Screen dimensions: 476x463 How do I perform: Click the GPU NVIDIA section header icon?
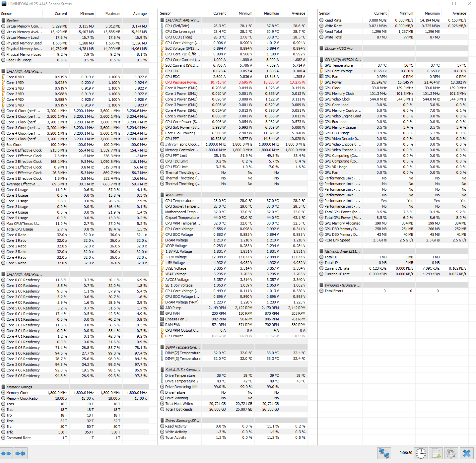pyautogui.click(x=321, y=60)
